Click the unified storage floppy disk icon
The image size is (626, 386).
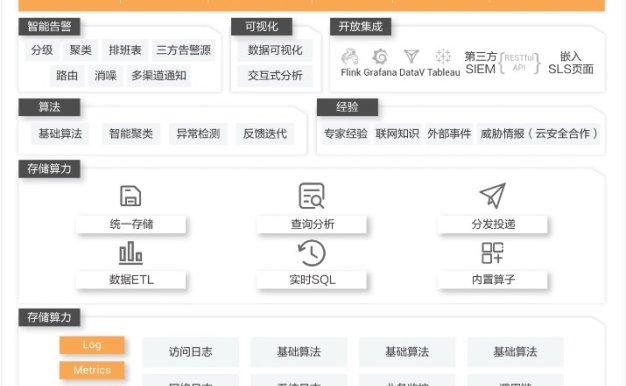click(131, 196)
